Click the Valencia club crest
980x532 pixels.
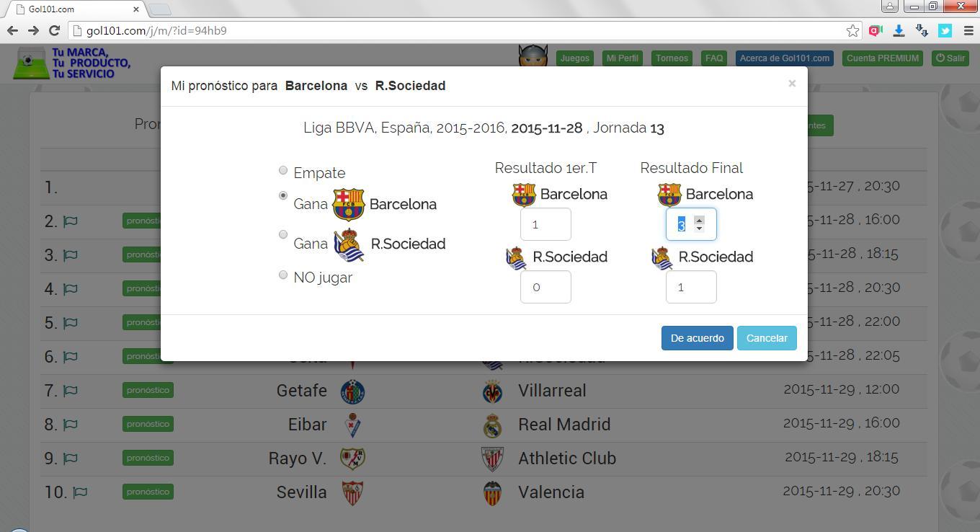tap(492, 493)
